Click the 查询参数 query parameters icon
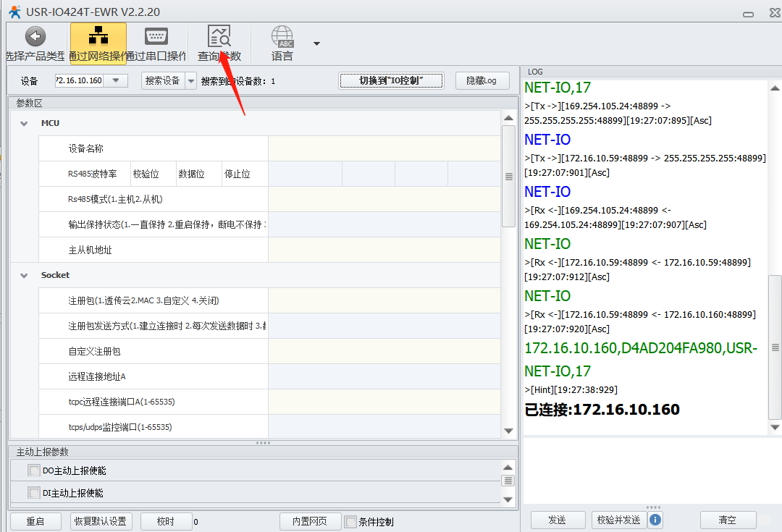The height and width of the screenshot is (532, 782). (x=219, y=38)
